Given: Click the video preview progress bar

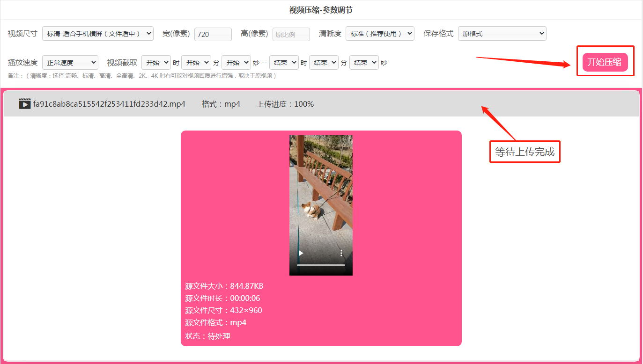Looking at the screenshot, I should click(321, 265).
